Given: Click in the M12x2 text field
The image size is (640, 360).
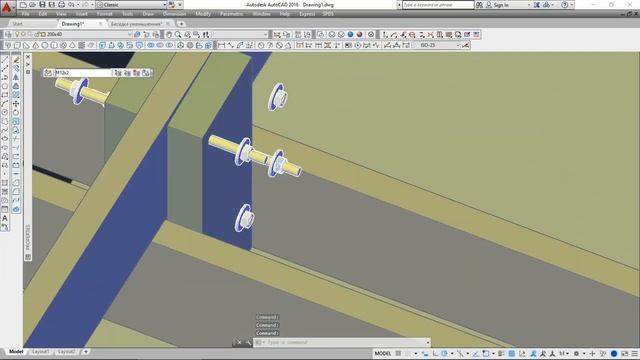Looking at the screenshot, I should 83,73.
